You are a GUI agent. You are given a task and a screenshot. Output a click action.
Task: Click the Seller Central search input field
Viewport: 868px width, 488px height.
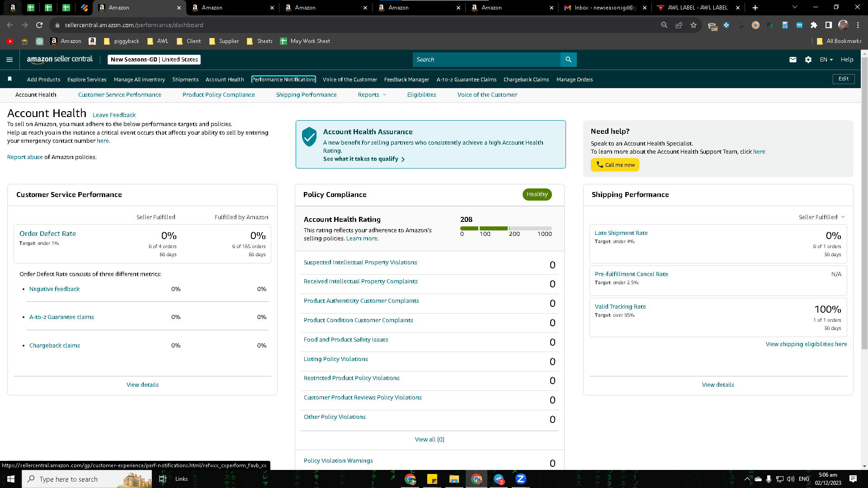(x=486, y=60)
